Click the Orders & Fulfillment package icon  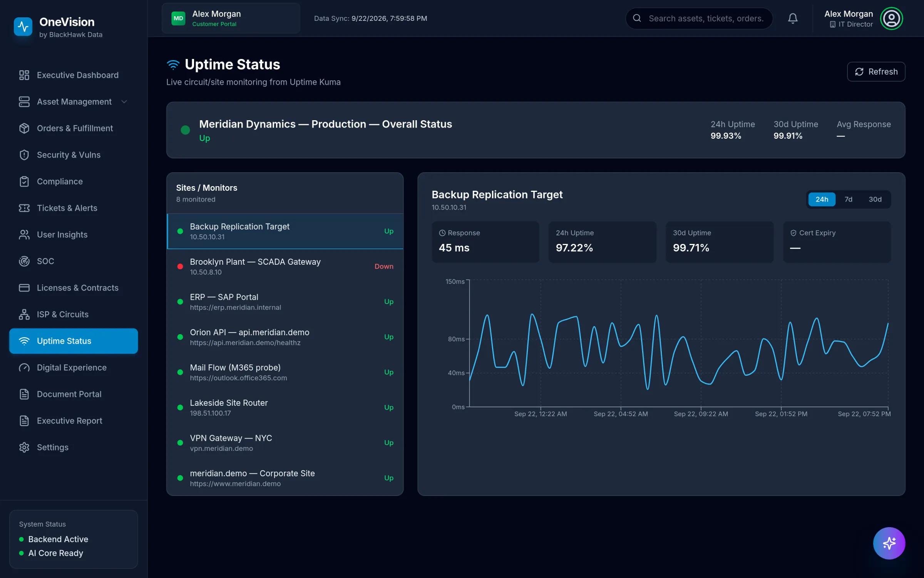click(x=24, y=128)
